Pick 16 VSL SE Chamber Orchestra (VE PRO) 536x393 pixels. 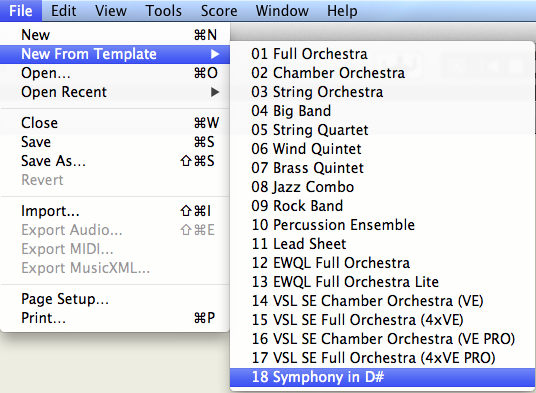click(x=382, y=339)
